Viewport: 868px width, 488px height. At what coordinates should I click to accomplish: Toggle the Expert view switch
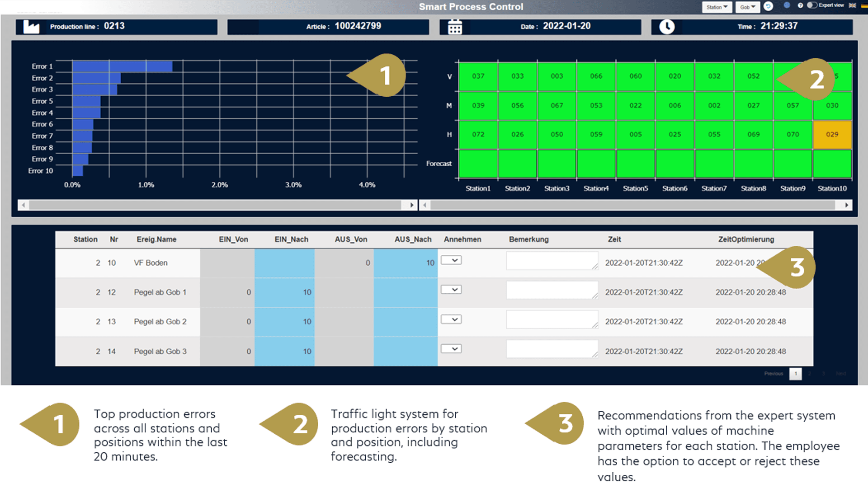[812, 5]
